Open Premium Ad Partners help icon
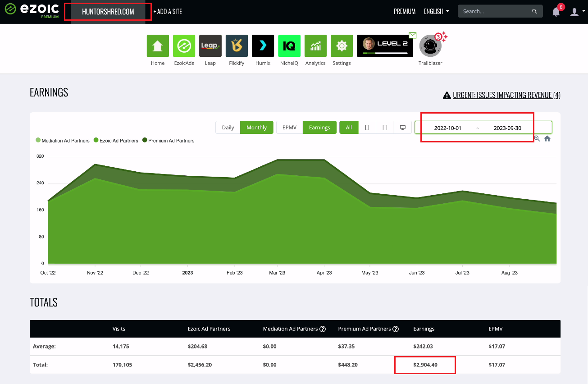 (x=396, y=329)
